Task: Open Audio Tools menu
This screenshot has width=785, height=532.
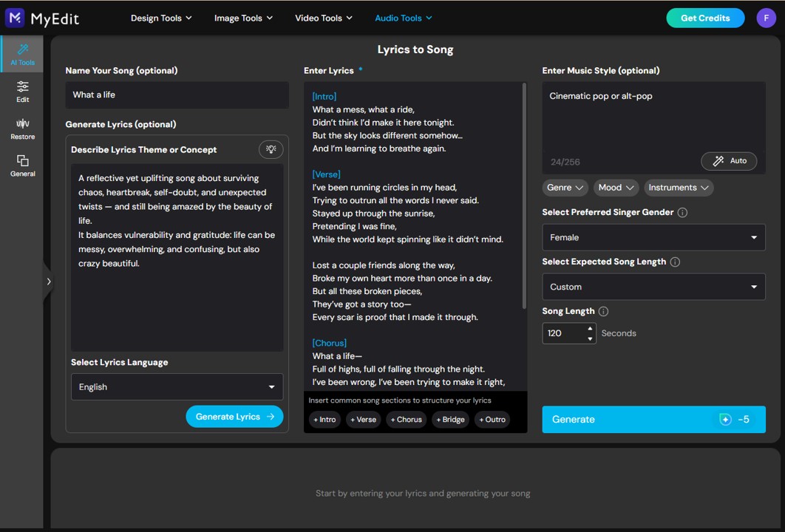Action: (x=403, y=18)
